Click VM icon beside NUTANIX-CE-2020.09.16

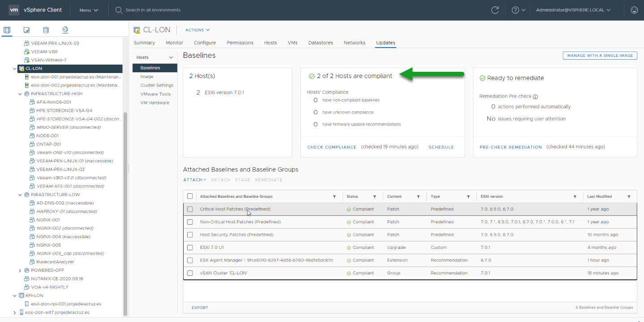[x=27, y=278]
